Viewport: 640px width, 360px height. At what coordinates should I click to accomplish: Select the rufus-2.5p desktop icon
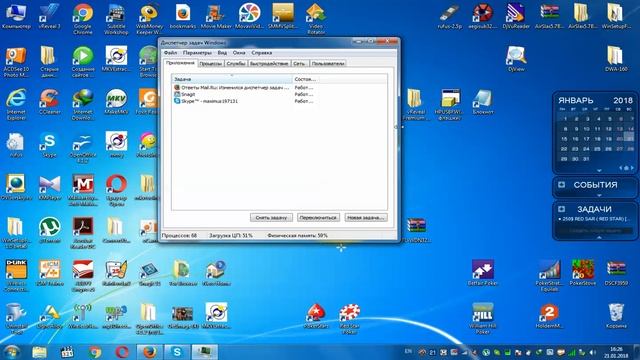(449, 16)
